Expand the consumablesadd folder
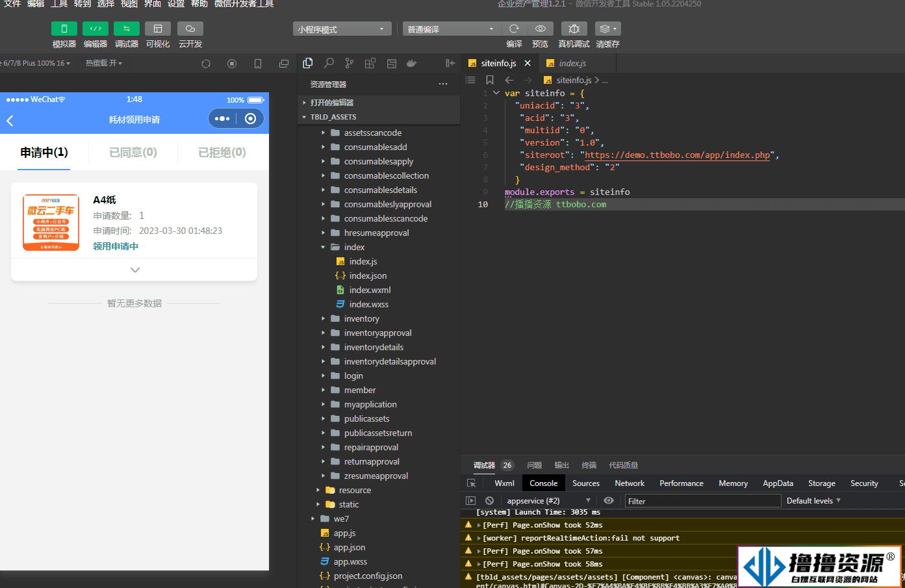 (x=379, y=147)
